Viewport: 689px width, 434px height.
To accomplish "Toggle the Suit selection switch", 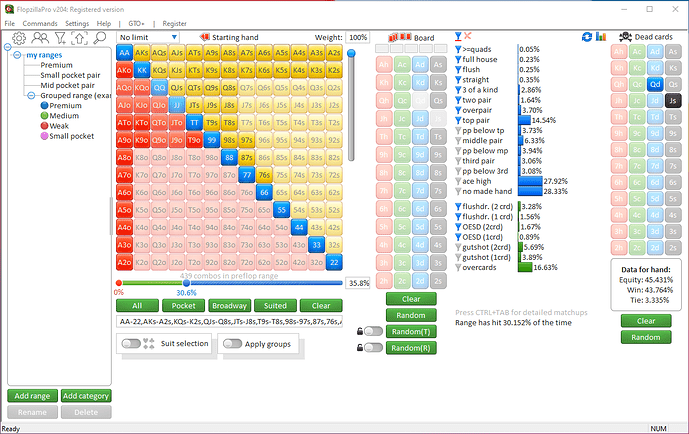I will (131, 344).
